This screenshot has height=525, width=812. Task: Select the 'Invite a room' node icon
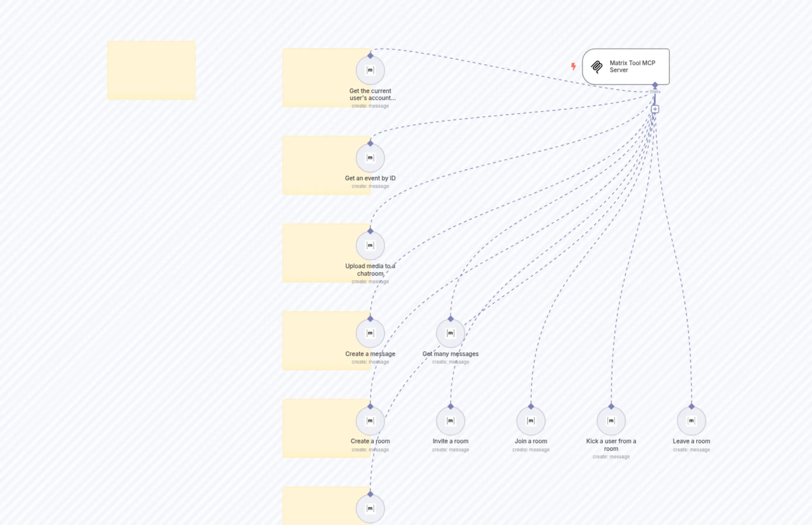pyautogui.click(x=450, y=421)
